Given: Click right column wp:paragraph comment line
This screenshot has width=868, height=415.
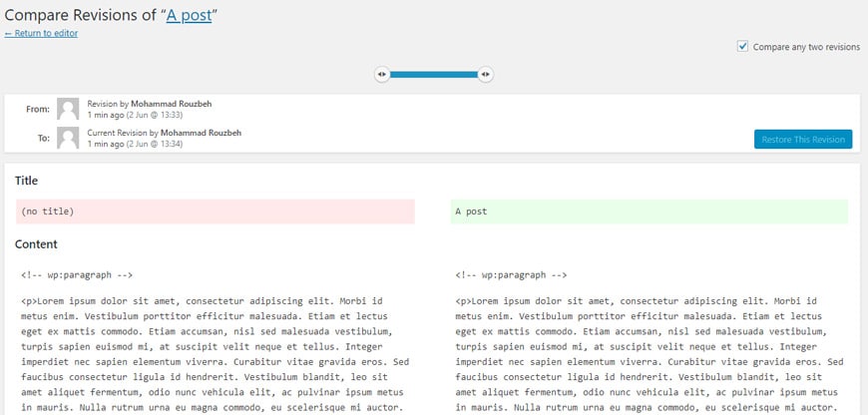Looking at the screenshot, I should point(512,275).
